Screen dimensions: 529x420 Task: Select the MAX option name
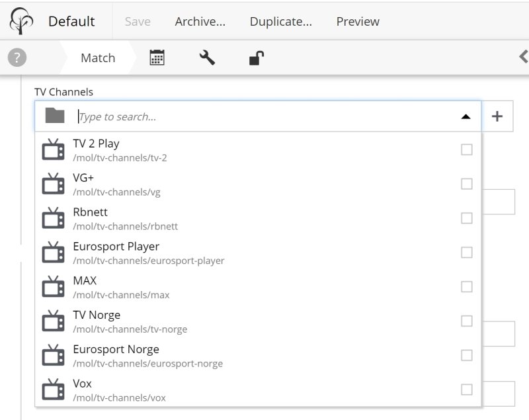pyautogui.click(x=85, y=280)
